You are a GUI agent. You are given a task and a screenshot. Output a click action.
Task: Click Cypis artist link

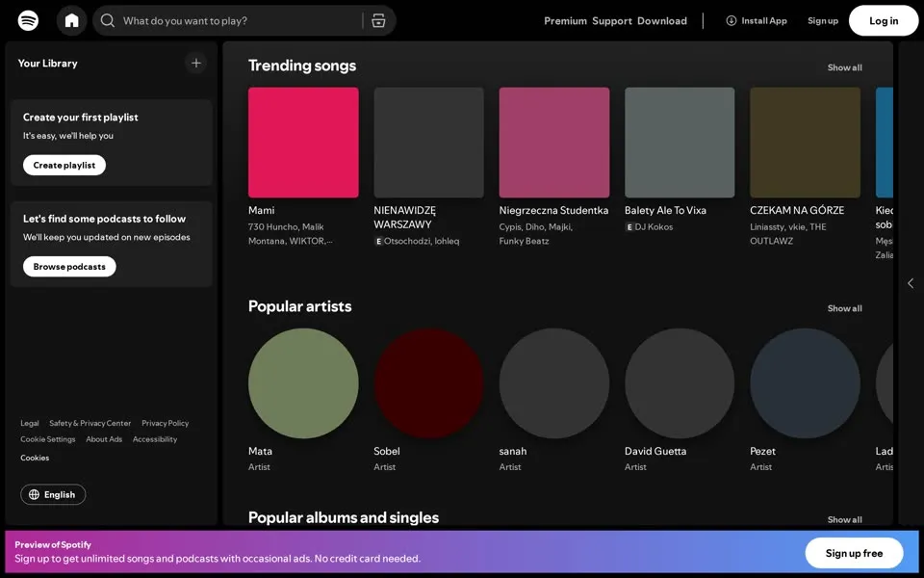point(510,227)
